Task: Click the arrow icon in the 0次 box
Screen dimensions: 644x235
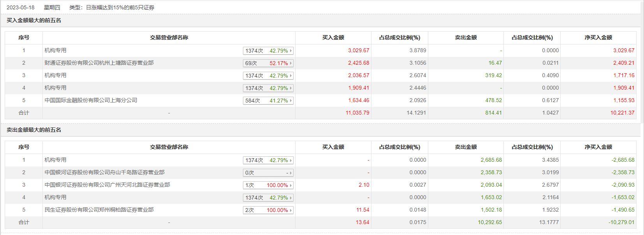Action: [291, 173]
